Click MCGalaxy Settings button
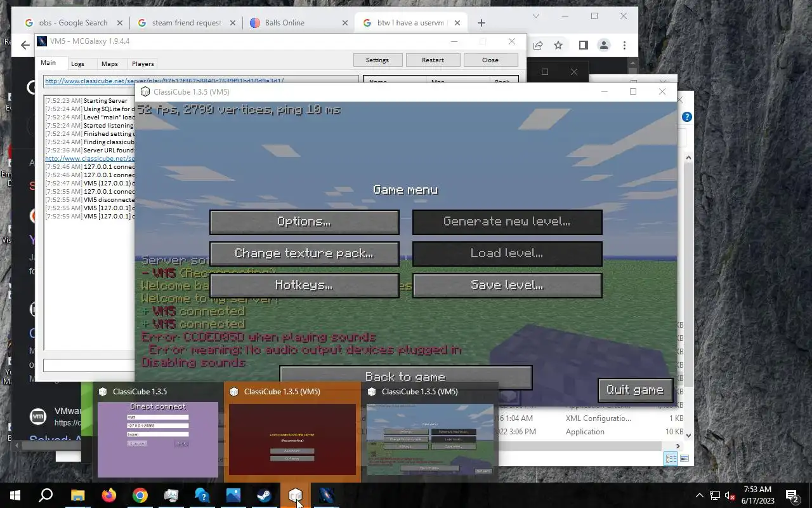The width and height of the screenshot is (812, 508). pyautogui.click(x=377, y=60)
